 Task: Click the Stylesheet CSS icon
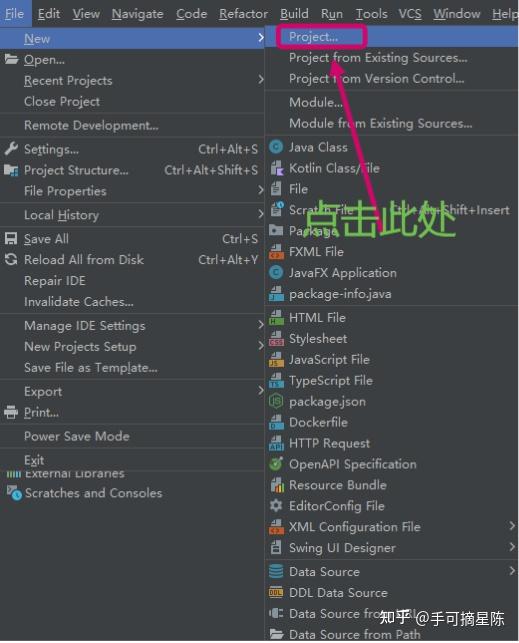pyautogui.click(x=276, y=339)
